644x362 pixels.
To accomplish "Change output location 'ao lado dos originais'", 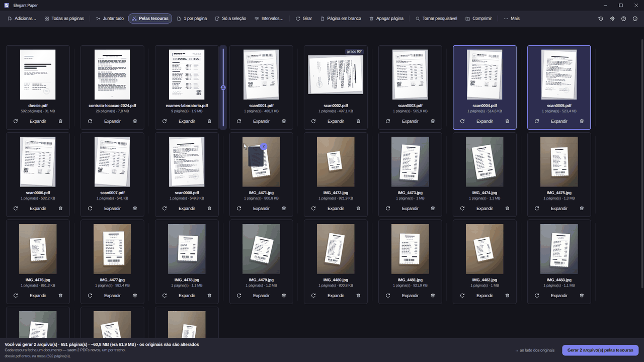I will click(x=535, y=350).
